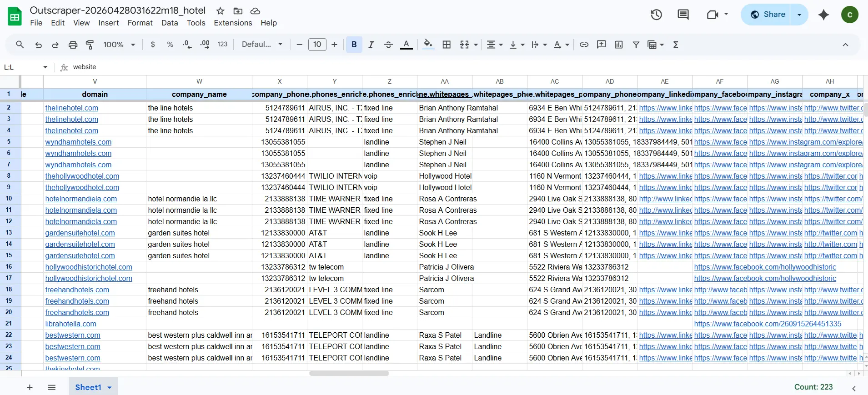Open the zoom 100% dropdown
This screenshot has width=868, height=395.
(x=119, y=45)
